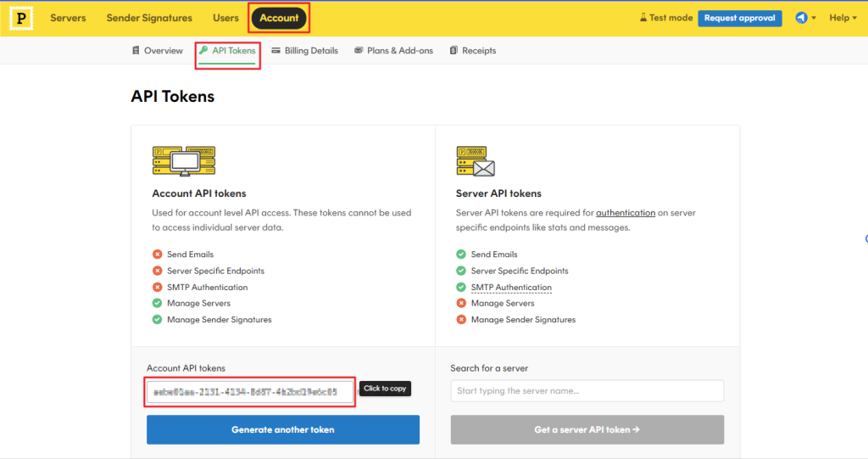Viewport: 868px width, 459px height.
Task: Click green check beside server SMTP Authentication
Action: pos(461,287)
